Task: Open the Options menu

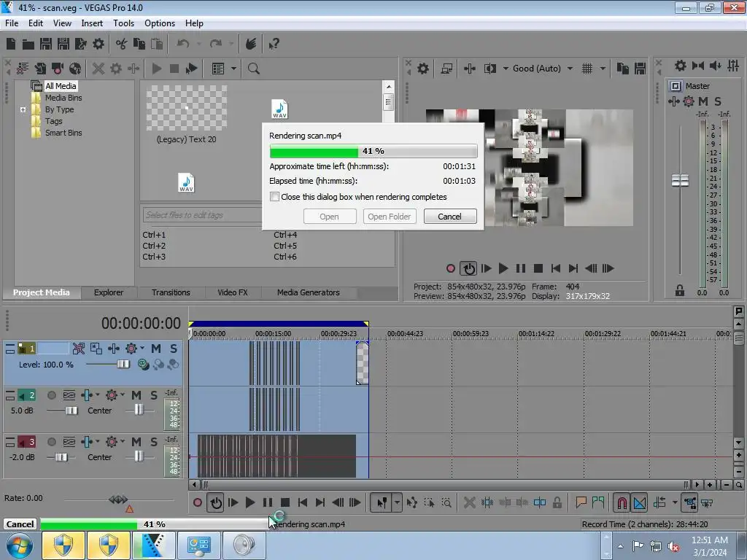Action: click(160, 23)
